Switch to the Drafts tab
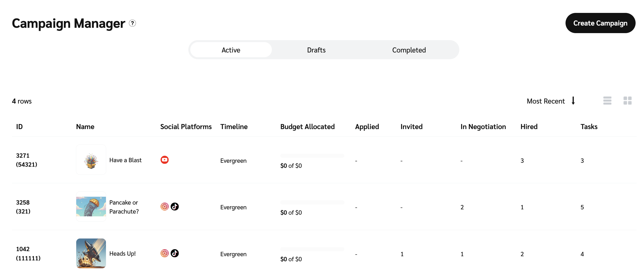The height and width of the screenshot is (275, 644). pos(316,50)
